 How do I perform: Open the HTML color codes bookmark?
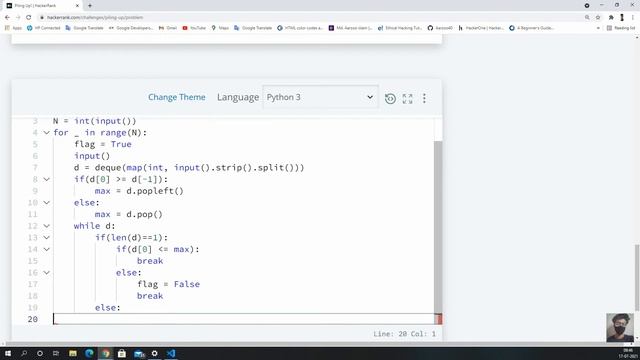click(300, 28)
